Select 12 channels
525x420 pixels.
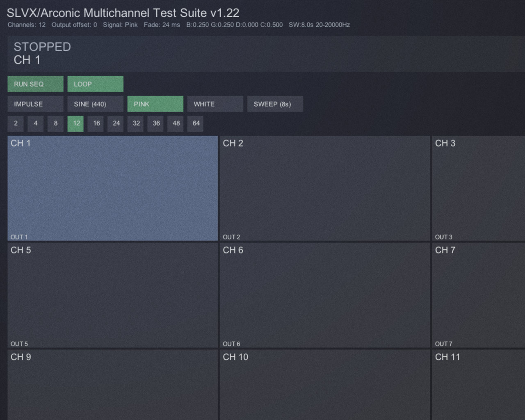(x=75, y=123)
